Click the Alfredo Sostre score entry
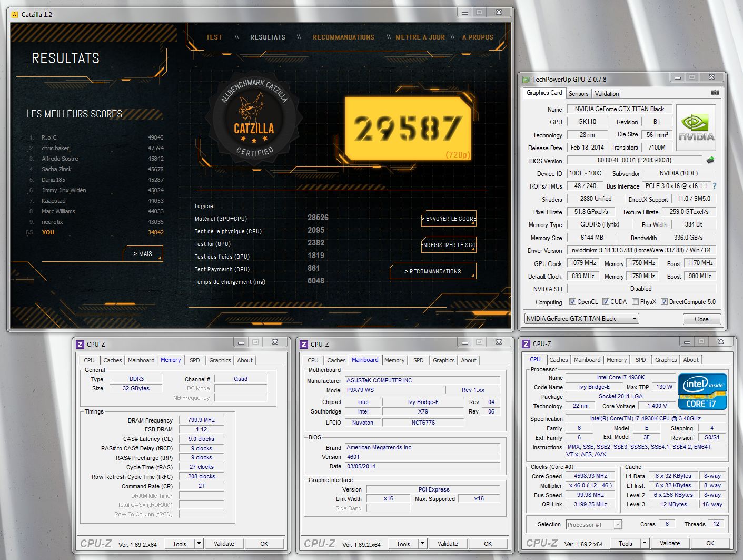The image size is (743, 560). click(96, 159)
